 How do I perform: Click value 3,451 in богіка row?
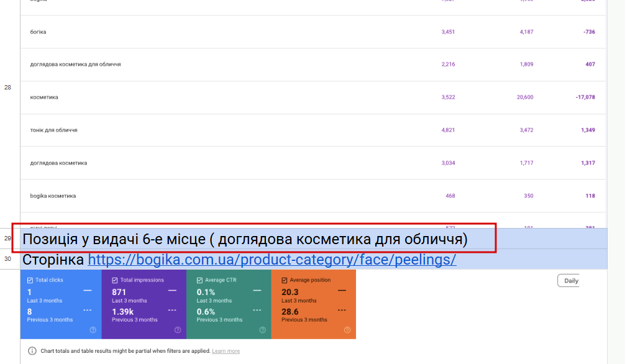point(448,32)
